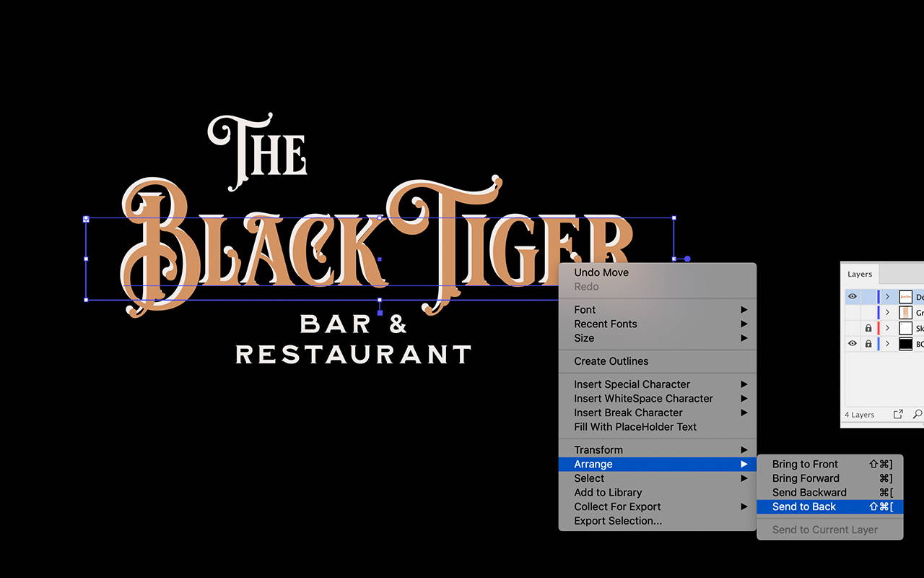Choose Fill With PlaceHolder Text

coord(657,427)
